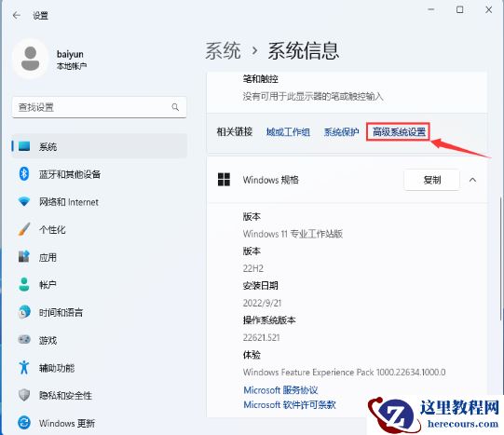Image resolution: width=504 pixels, height=435 pixels.
Task: Focus the 查找设置 search field
Action: click(x=99, y=107)
